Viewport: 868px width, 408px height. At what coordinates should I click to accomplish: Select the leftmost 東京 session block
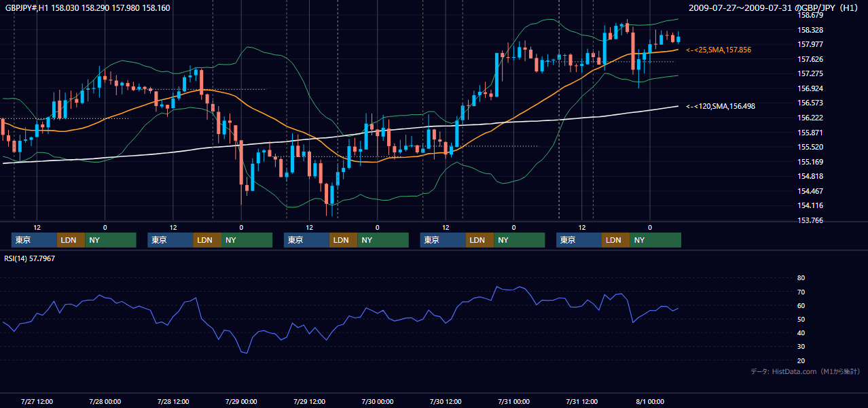click(34, 240)
